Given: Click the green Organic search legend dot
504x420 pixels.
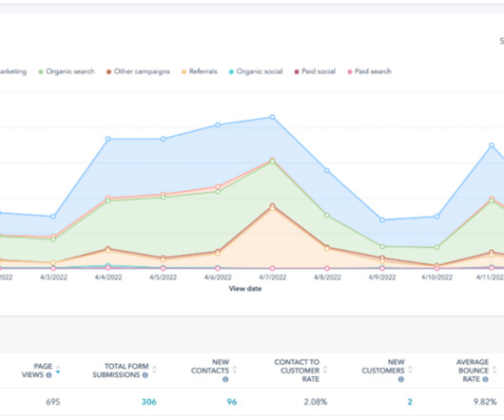Looking at the screenshot, I should [41, 71].
